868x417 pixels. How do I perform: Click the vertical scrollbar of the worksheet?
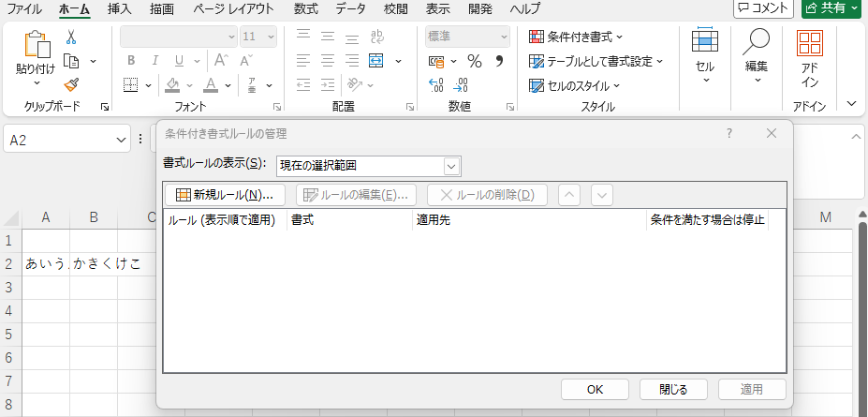point(862,320)
